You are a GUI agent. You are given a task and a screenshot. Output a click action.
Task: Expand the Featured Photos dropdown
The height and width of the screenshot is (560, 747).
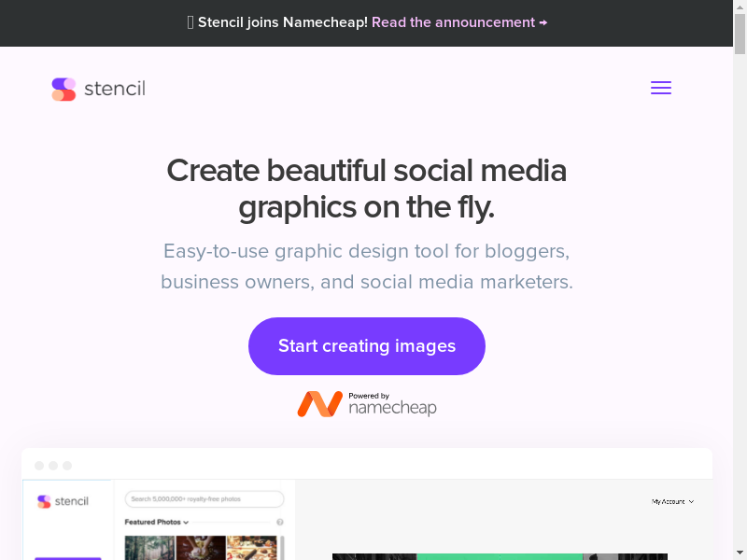157,523
